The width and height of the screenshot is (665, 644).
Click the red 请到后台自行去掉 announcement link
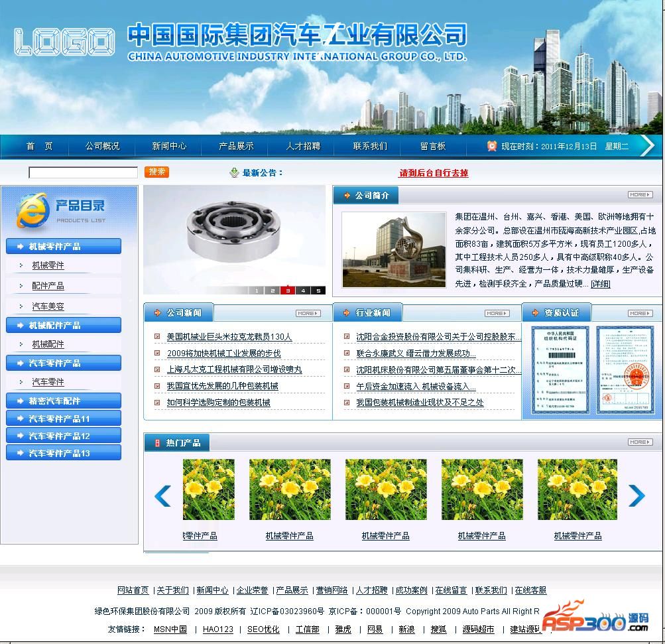pyautogui.click(x=434, y=172)
